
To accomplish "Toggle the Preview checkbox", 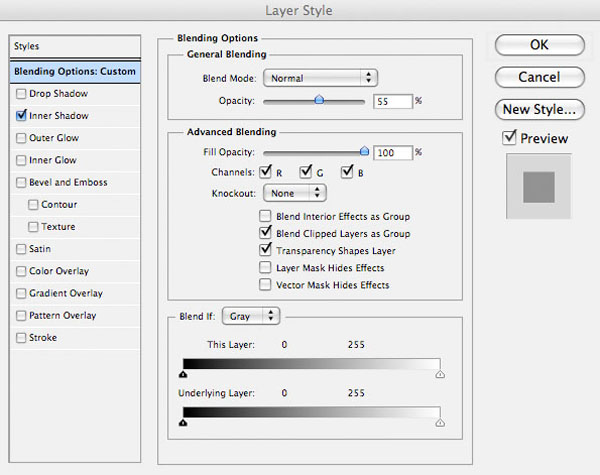I will pyautogui.click(x=509, y=137).
